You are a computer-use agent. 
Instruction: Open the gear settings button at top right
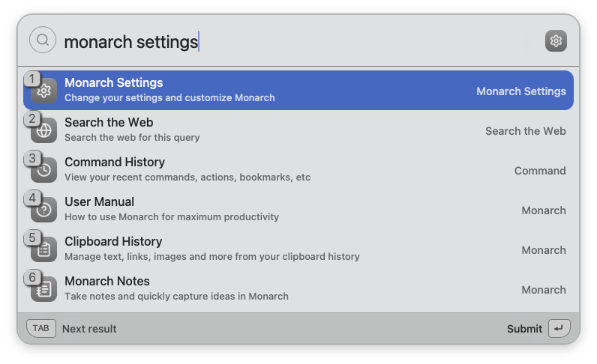click(556, 40)
